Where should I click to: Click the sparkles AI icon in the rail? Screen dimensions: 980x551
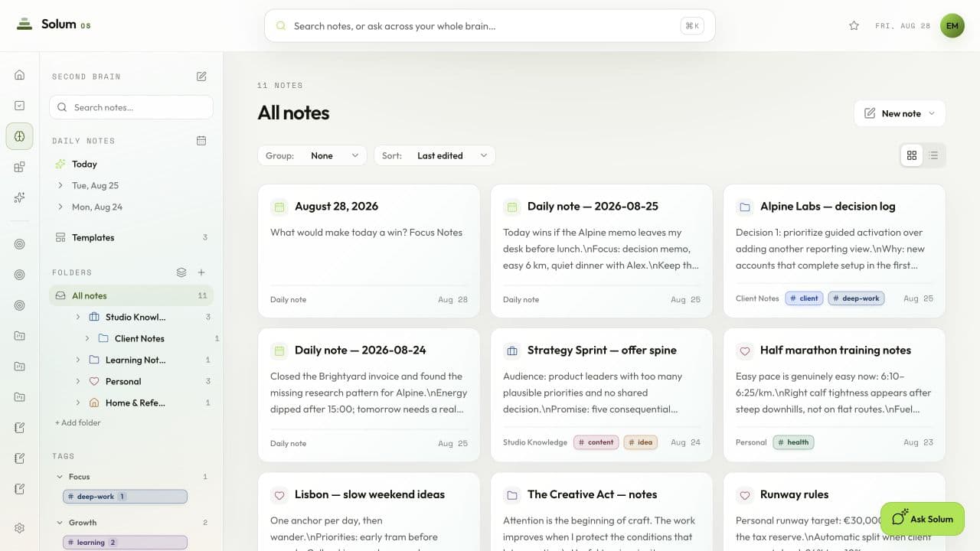pos(19,197)
